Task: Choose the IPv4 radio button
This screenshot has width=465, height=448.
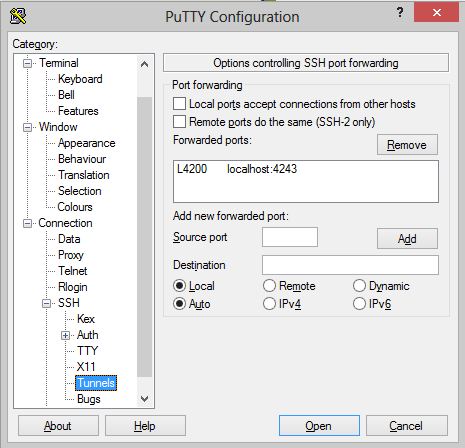Action: (269, 304)
